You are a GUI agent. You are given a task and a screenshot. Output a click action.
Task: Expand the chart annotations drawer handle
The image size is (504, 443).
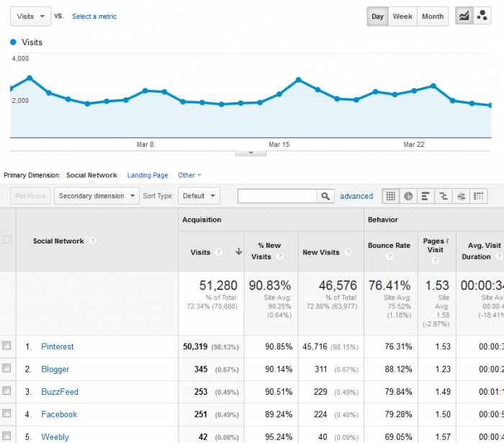coord(251,153)
